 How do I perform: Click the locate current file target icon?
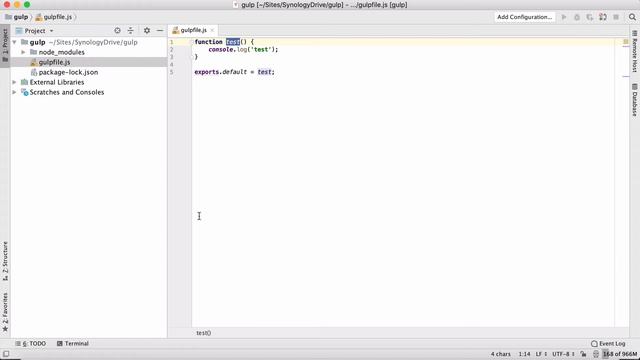(x=118, y=31)
